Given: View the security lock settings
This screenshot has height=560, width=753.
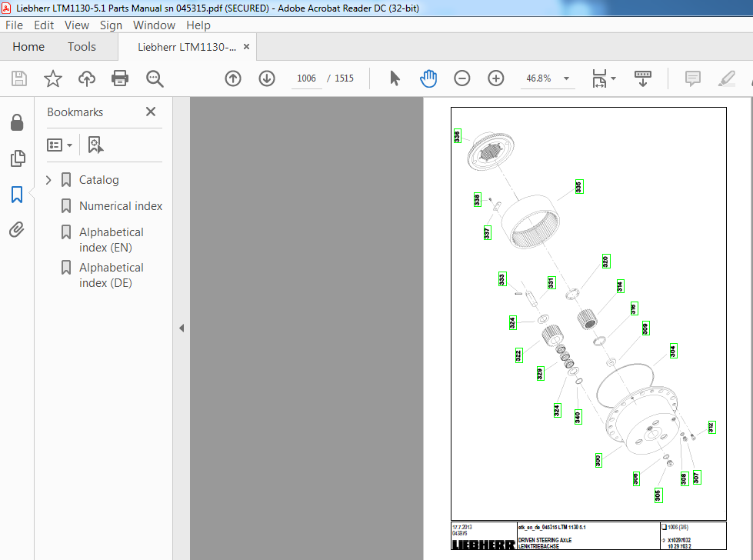Looking at the screenshot, I should 17,122.
